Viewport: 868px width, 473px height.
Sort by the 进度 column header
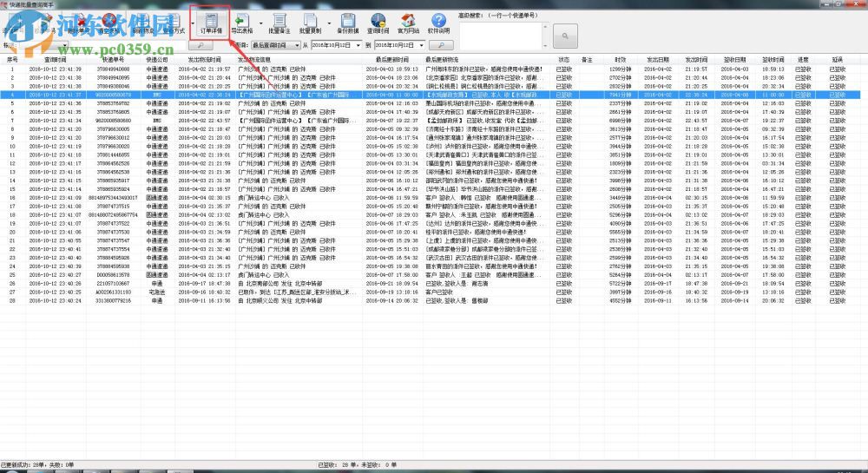[803, 60]
